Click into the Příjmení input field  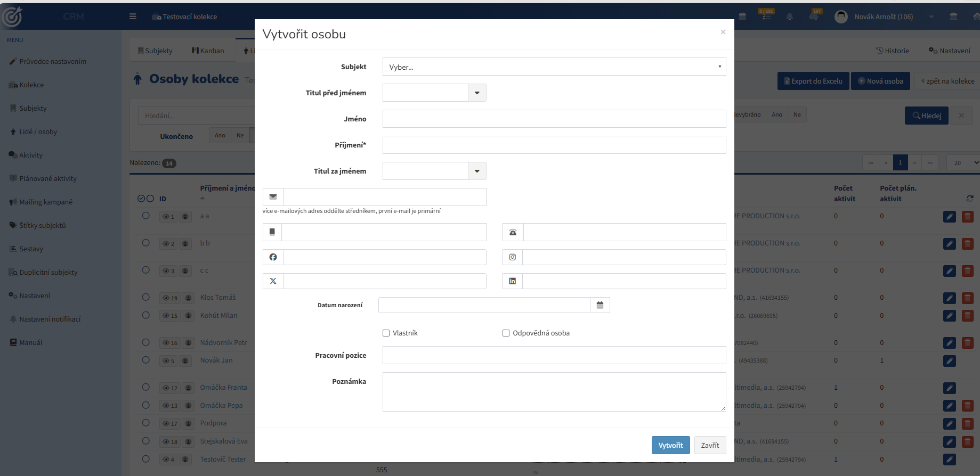[x=554, y=145]
